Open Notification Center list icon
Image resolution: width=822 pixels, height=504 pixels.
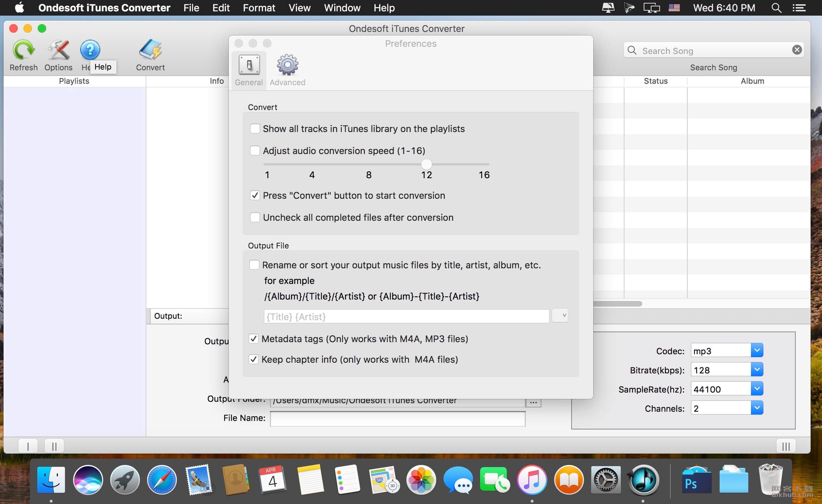point(799,8)
